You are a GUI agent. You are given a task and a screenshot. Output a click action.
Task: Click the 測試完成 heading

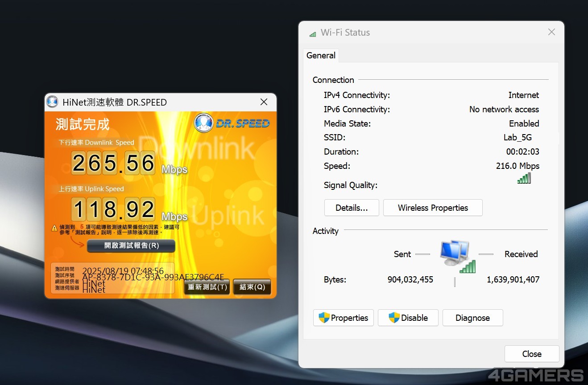(x=83, y=124)
